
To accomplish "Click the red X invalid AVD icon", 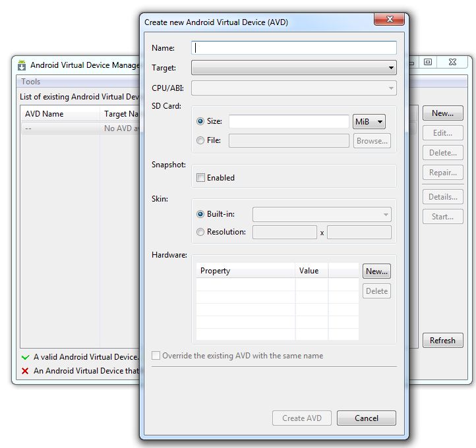I will click(25, 371).
